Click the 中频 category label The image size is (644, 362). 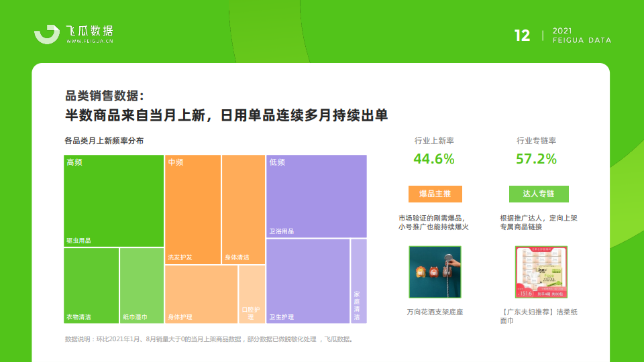[176, 162]
